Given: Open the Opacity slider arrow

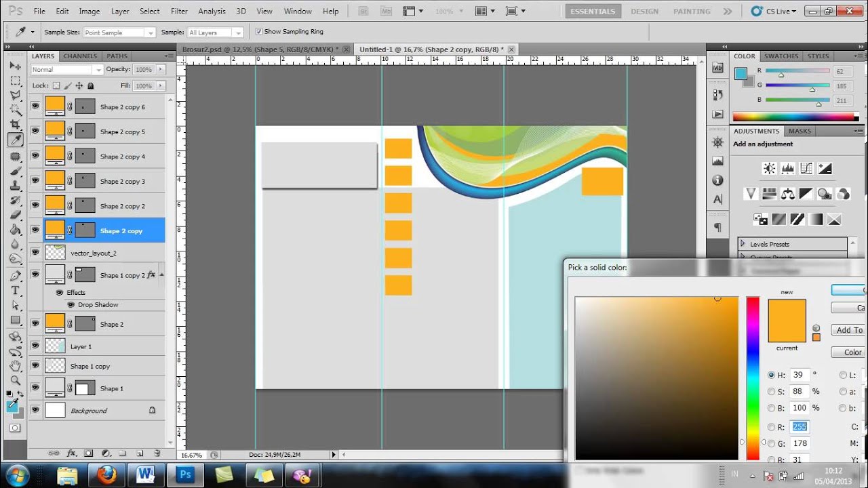Looking at the screenshot, I should [x=161, y=69].
